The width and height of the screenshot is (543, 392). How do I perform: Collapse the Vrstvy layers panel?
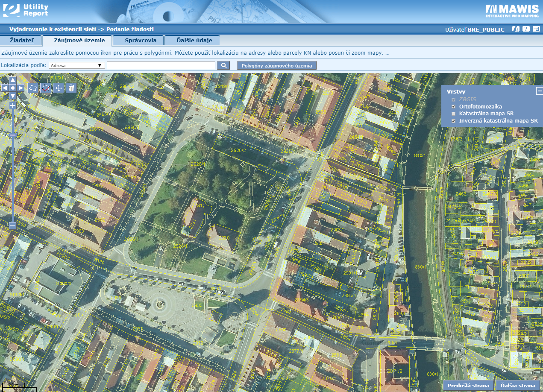(539, 91)
